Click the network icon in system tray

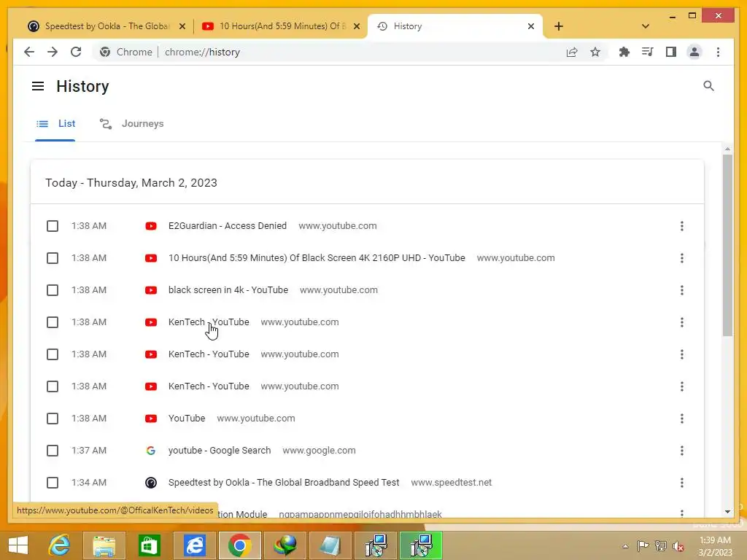click(661, 546)
